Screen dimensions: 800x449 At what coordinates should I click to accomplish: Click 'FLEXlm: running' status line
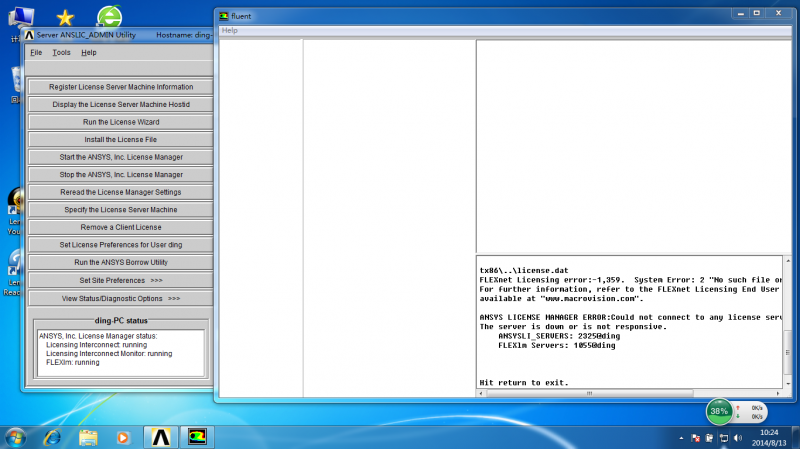(x=72, y=362)
